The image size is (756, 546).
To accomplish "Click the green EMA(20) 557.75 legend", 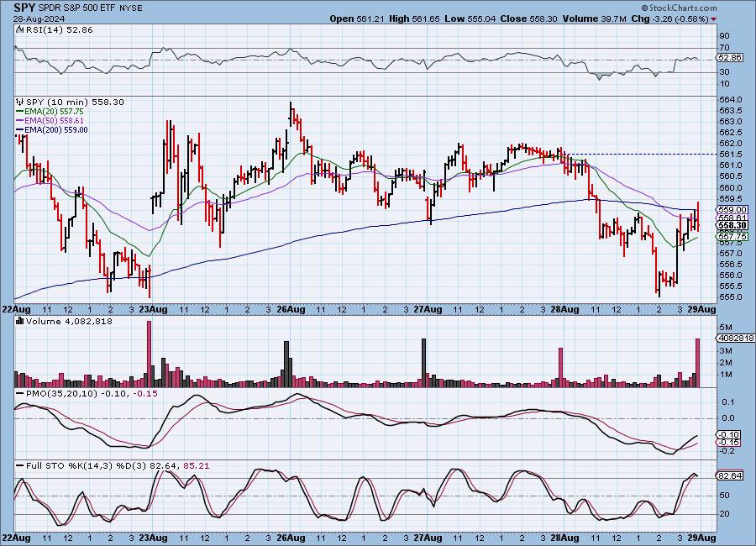I will (x=54, y=112).
